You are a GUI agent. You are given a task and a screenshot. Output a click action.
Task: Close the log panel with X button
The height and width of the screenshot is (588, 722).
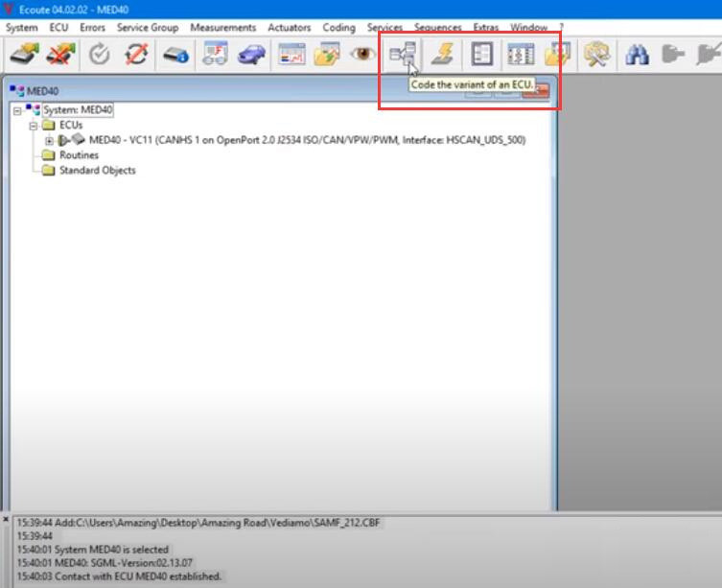pos(7,519)
